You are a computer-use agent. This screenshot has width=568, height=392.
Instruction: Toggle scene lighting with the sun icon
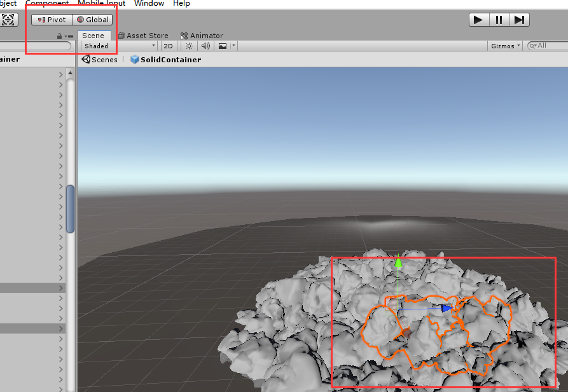tap(188, 46)
